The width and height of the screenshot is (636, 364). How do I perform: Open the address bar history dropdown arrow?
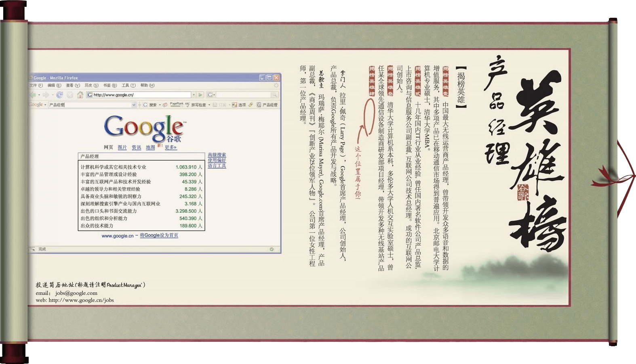pyautogui.click(x=194, y=95)
